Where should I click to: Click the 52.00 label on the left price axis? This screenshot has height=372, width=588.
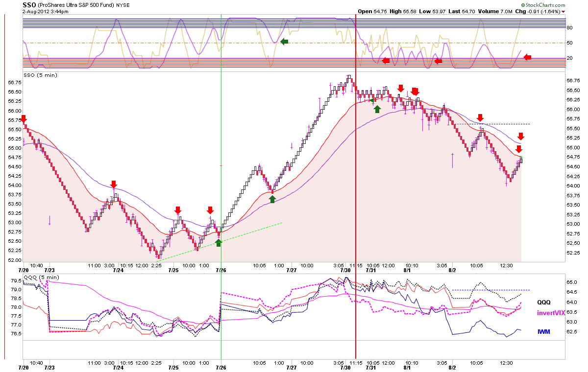coord(14,260)
